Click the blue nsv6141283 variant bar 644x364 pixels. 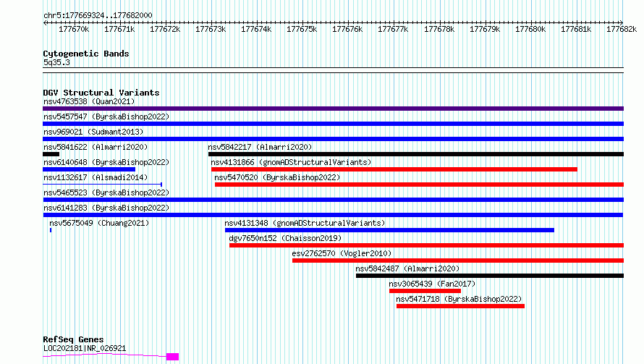[x=333, y=215]
